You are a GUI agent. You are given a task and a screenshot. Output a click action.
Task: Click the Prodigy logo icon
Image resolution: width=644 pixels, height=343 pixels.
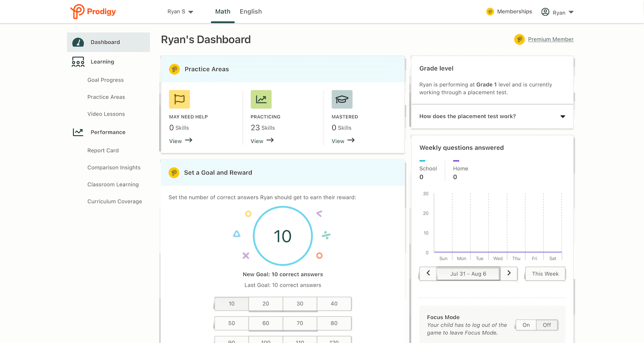coord(77,12)
